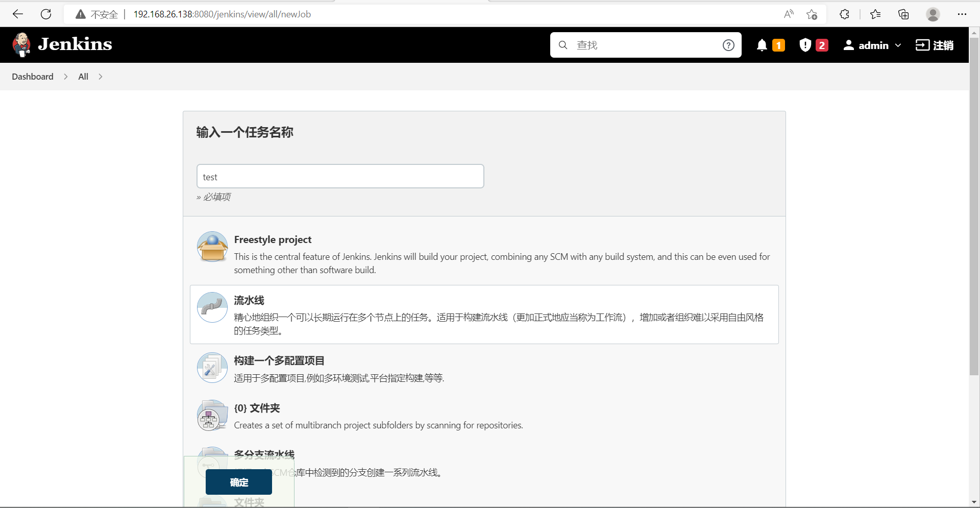Select the {0} 文件夹 folder icon
This screenshot has width=980, height=508.
point(212,415)
